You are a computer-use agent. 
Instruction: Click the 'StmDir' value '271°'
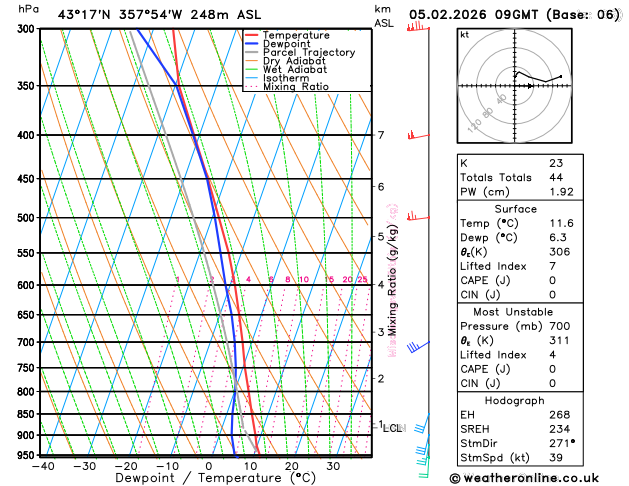(562, 443)
